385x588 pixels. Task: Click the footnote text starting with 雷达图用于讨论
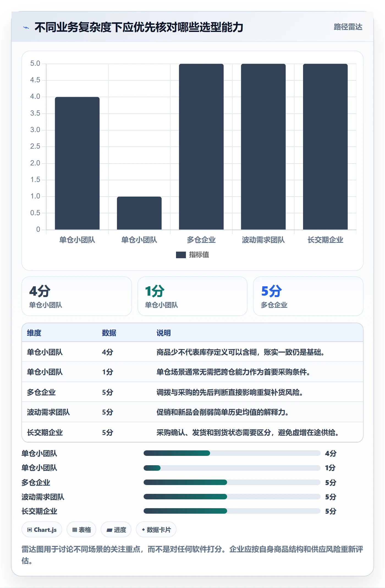coord(192,555)
